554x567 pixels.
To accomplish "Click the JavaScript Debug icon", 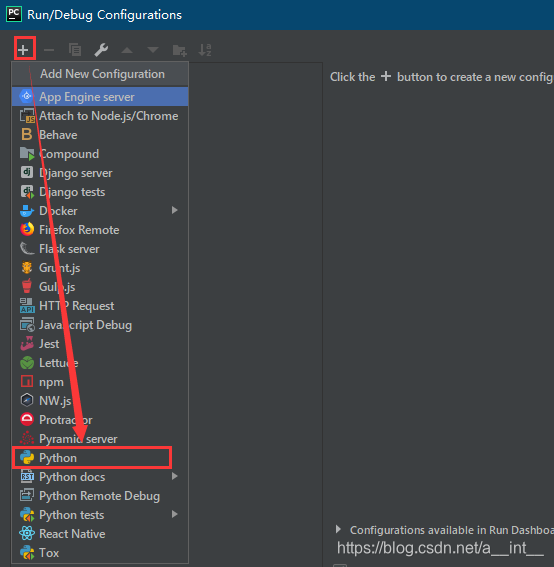I will click(x=27, y=325).
